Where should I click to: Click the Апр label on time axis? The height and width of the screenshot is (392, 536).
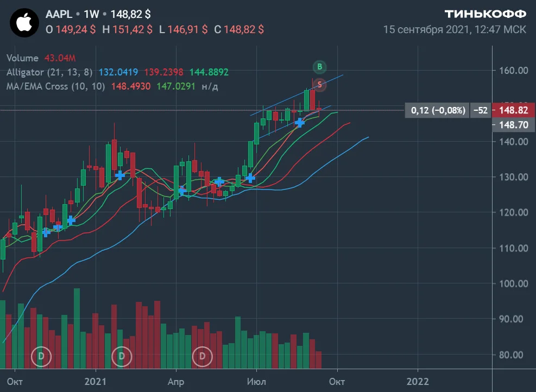pos(176,381)
